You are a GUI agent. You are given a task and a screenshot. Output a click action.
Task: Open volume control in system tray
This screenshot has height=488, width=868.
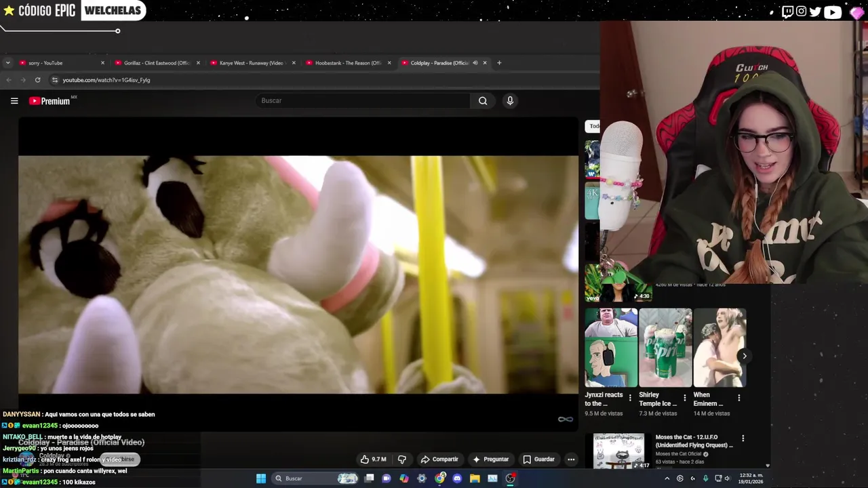(x=728, y=479)
